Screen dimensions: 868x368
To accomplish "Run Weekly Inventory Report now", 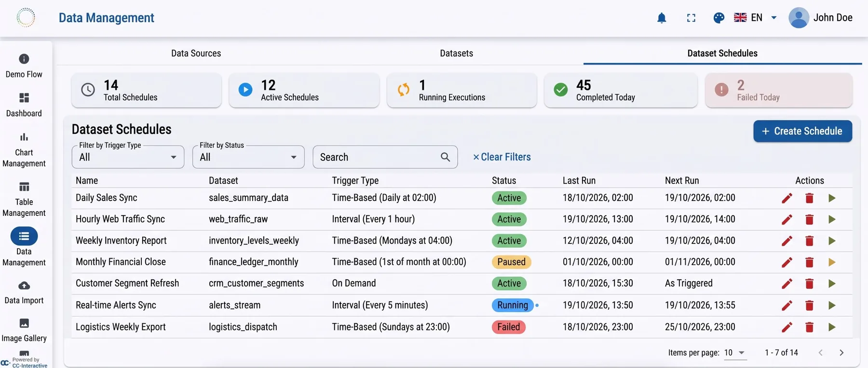I will [x=832, y=241].
